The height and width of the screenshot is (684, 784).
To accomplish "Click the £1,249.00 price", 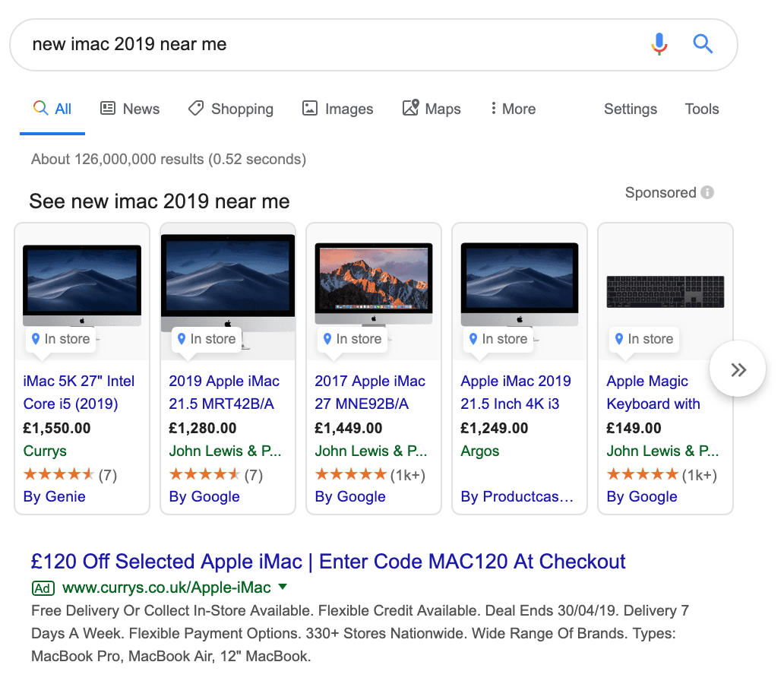I will tap(494, 429).
